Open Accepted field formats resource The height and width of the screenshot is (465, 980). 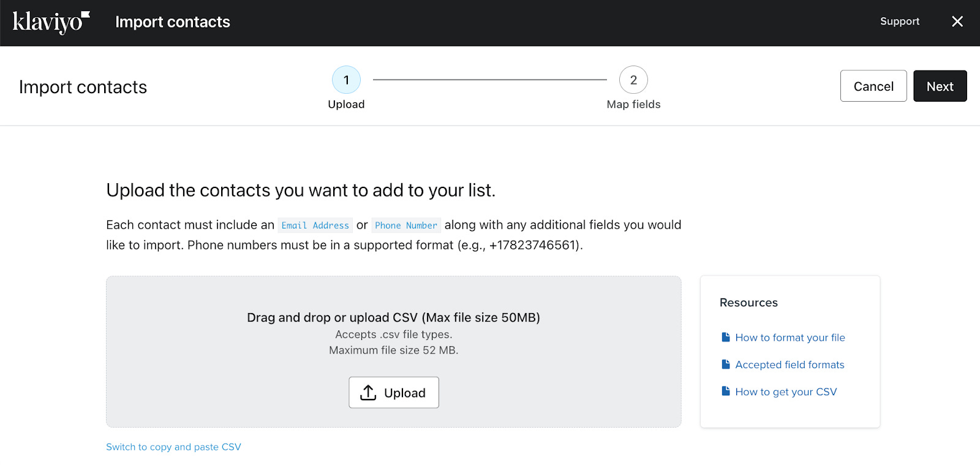click(790, 365)
